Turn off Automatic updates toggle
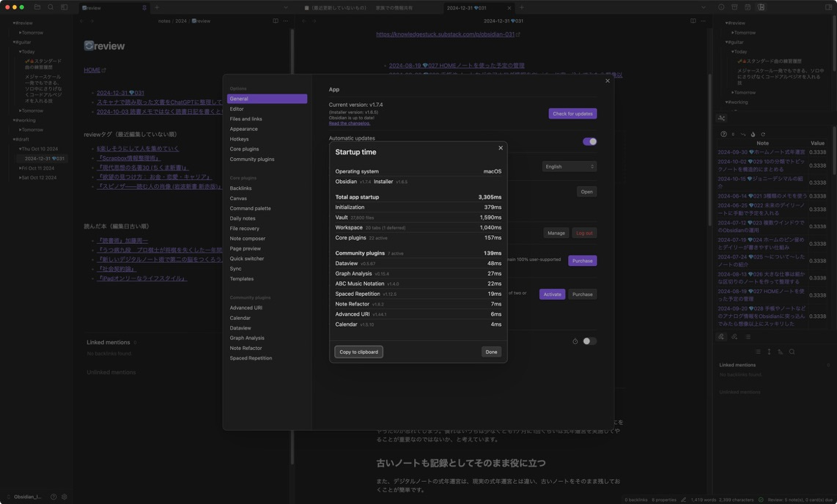 589,141
